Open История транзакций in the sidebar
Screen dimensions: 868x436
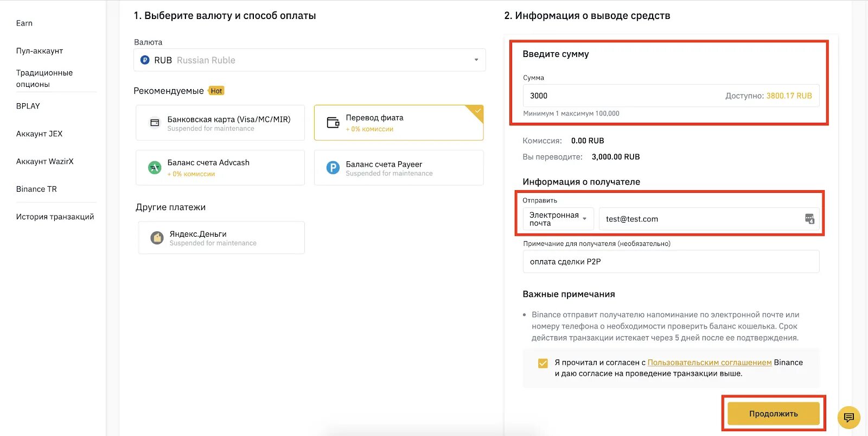coord(55,217)
